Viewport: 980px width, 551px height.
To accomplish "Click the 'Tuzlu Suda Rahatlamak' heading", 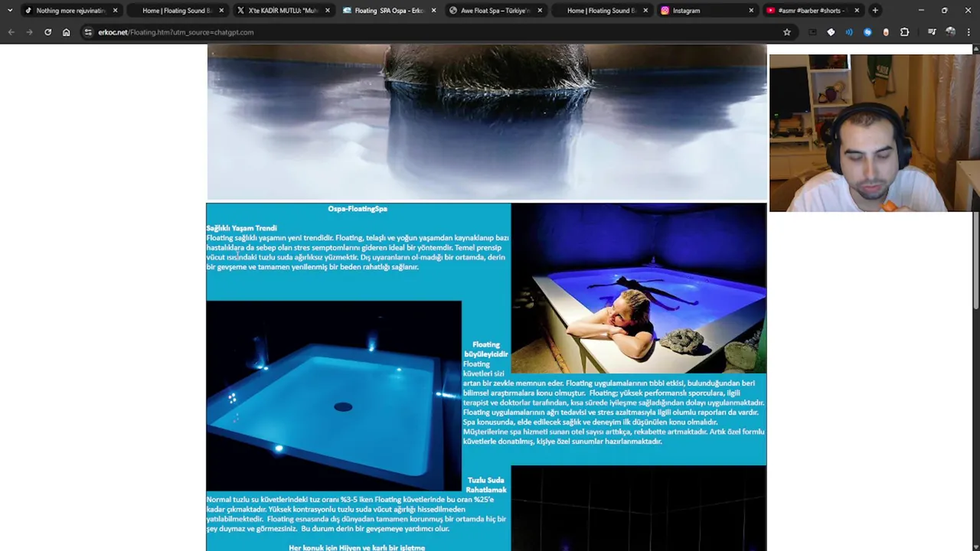I will click(486, 484).
